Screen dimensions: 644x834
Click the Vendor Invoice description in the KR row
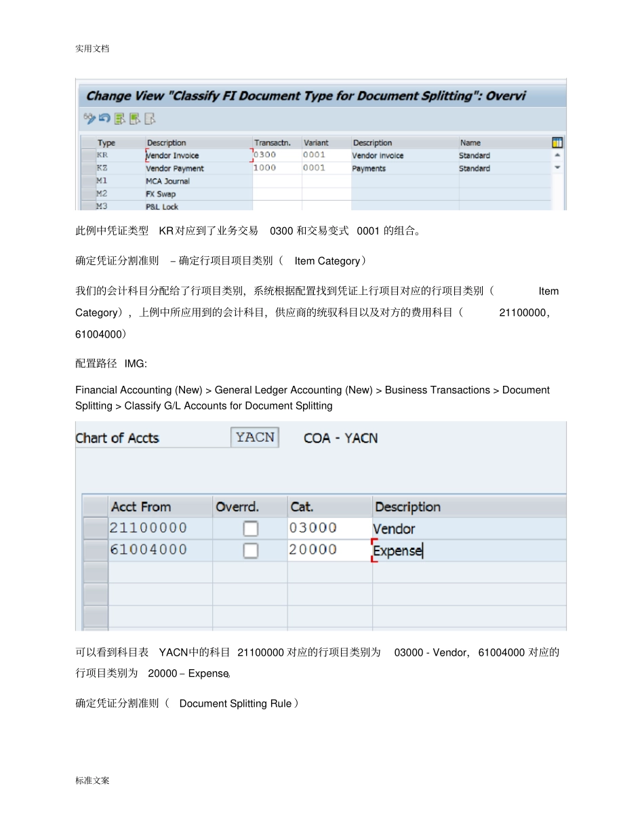coord(198,155)
